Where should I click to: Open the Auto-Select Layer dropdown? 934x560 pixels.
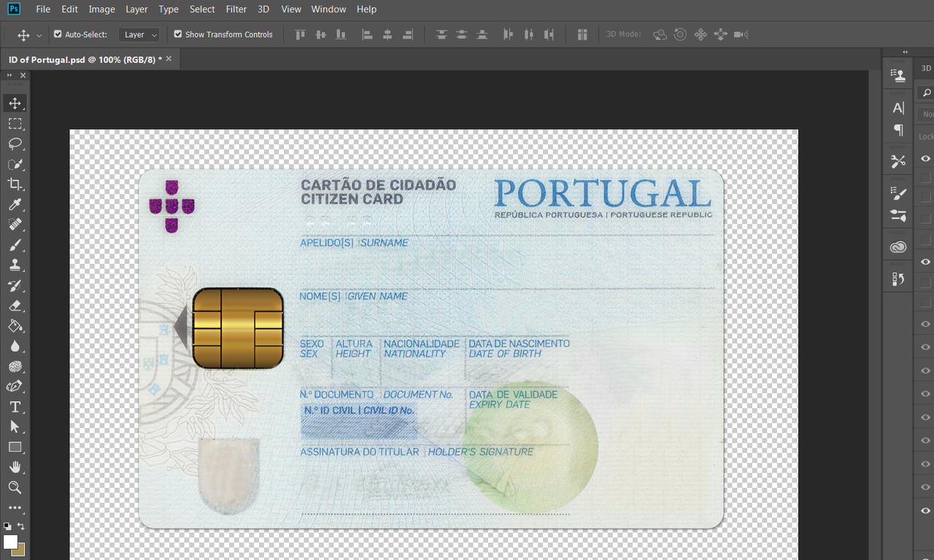(x=139, y=34)
